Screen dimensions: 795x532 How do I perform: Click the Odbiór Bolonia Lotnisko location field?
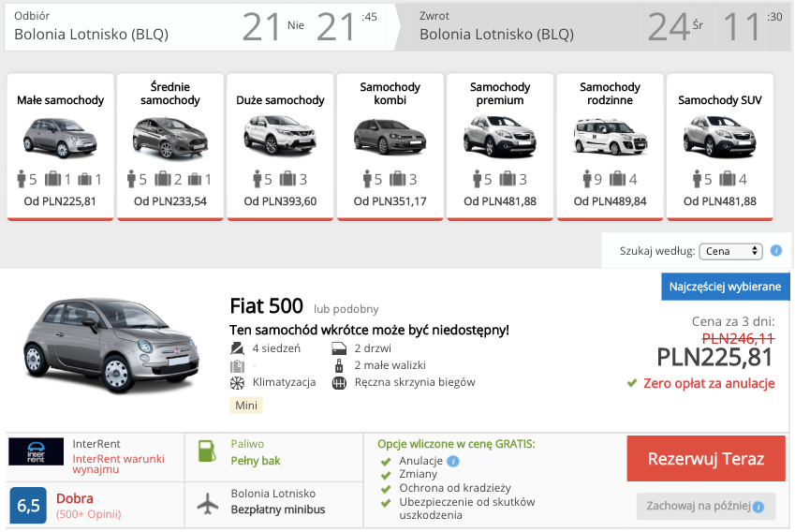pyautogui.click(x=122, y=26)
